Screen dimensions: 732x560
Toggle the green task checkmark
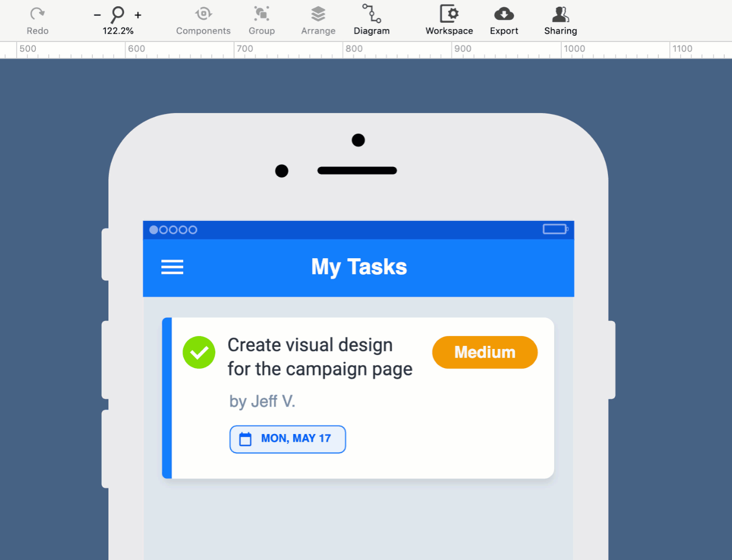[x=199, y=353]
